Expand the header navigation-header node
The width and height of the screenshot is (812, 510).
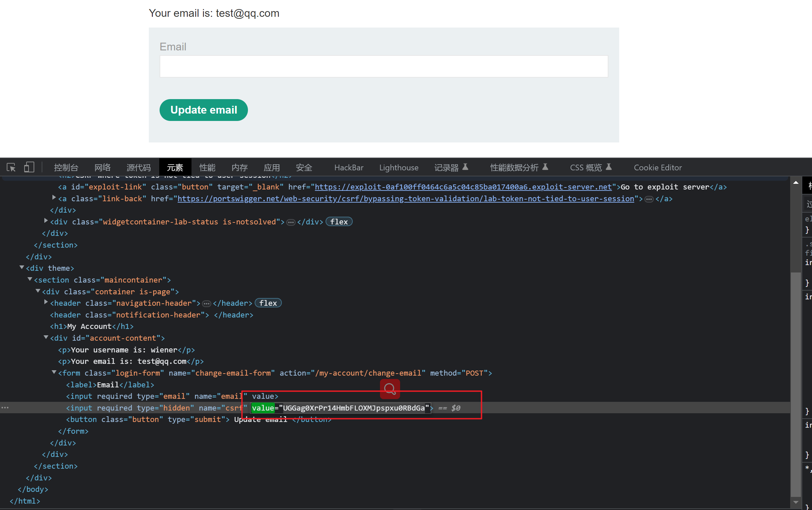(46, 302)
